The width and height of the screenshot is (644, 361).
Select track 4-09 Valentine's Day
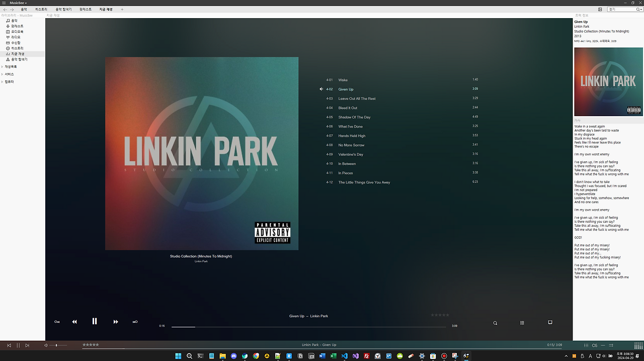[401, 154]
